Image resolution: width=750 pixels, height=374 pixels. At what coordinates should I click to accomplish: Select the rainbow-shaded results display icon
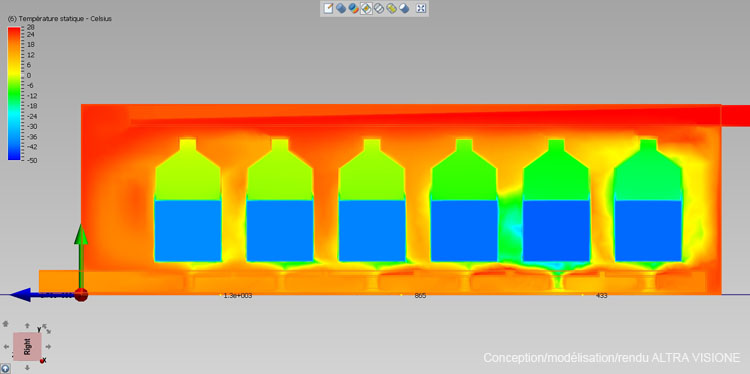[x=353, y=8]
